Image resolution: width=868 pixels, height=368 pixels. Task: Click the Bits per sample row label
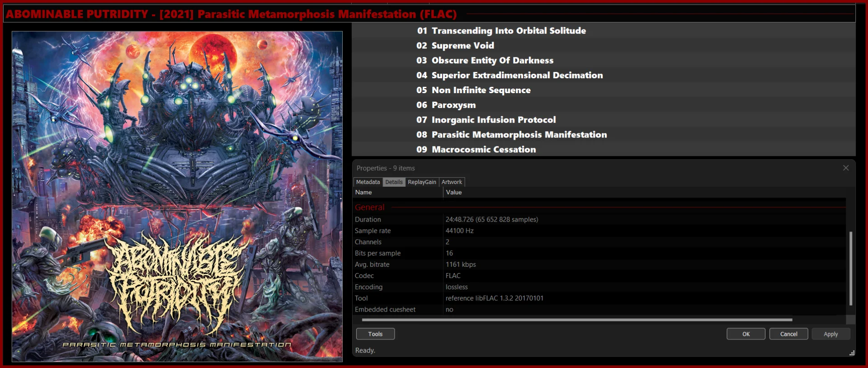pos(377,253)
